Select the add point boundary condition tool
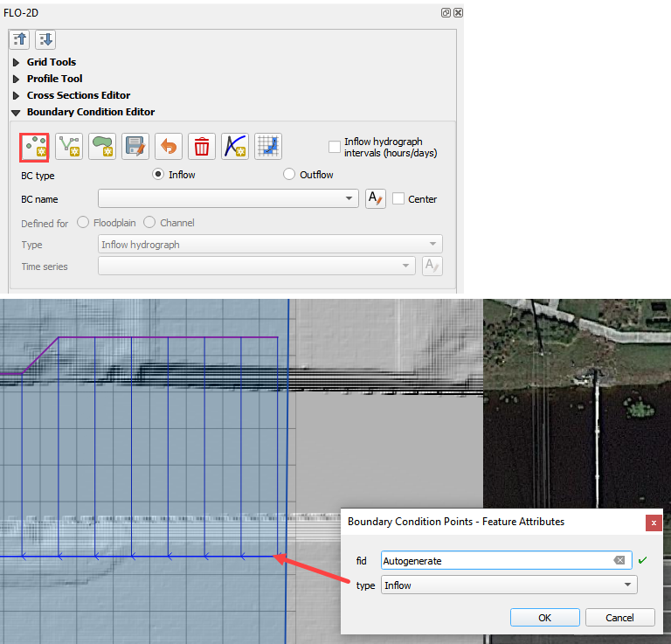The height and width of the screenshot is (644, 671). coord(36,146)
